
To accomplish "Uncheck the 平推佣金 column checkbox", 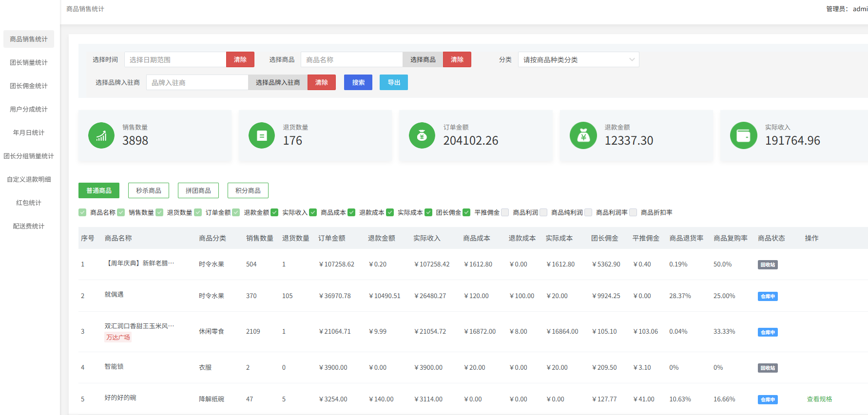I will point(466,212).
